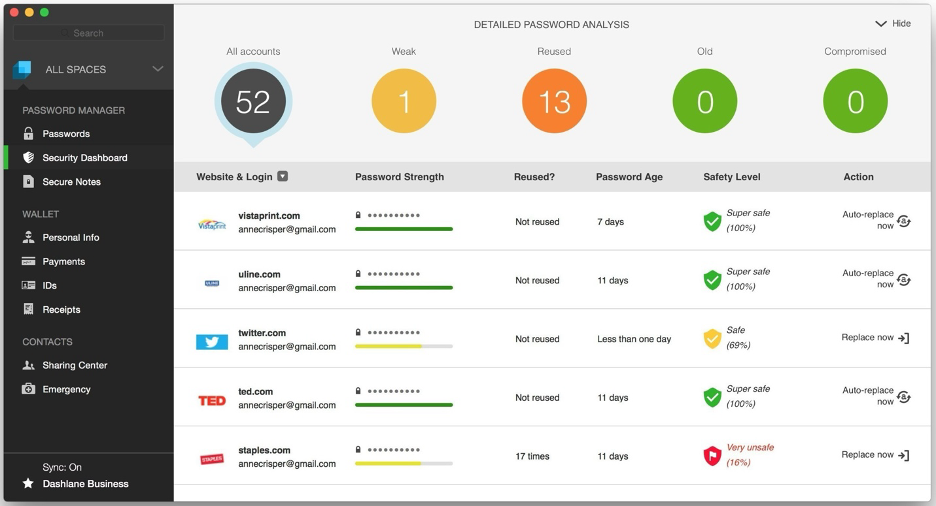Click 'Very unsafe (16%)' label
The height and width of the screenshot is (506, 936).
750,455
